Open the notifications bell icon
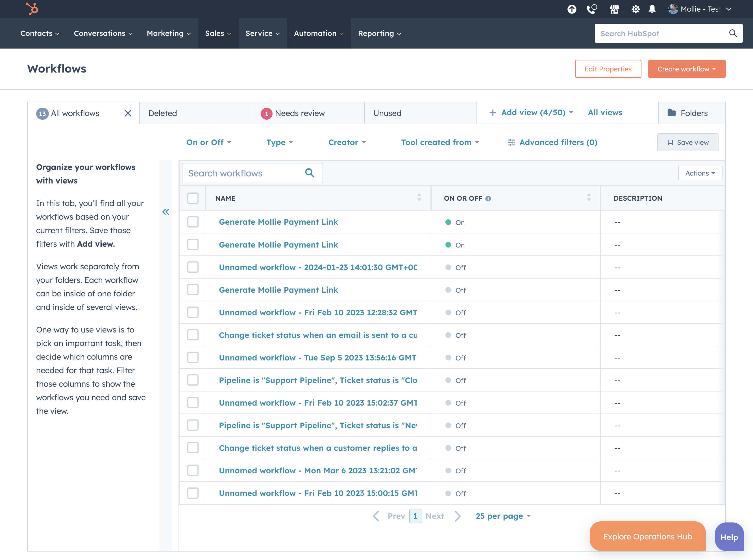This screenshot has width=753, height=560. tap(652, 9)
